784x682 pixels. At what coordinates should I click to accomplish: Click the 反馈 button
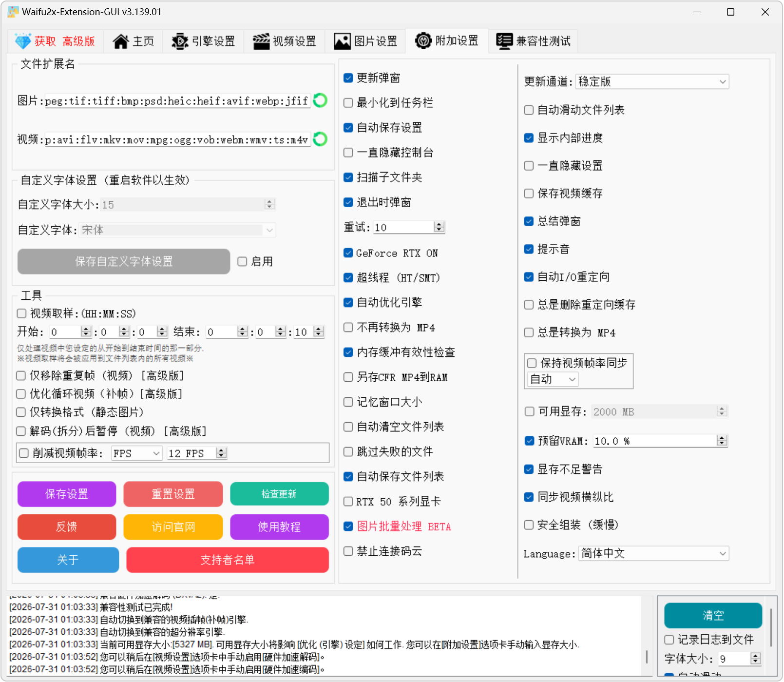[67, 527]
